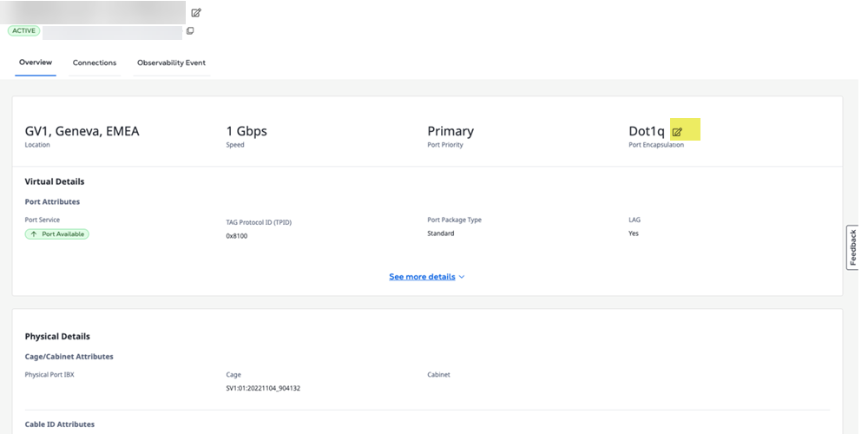Open the Connections tab
Viewport: 868px width, 434px height.
pyautogui.click(x=95, y=62)
